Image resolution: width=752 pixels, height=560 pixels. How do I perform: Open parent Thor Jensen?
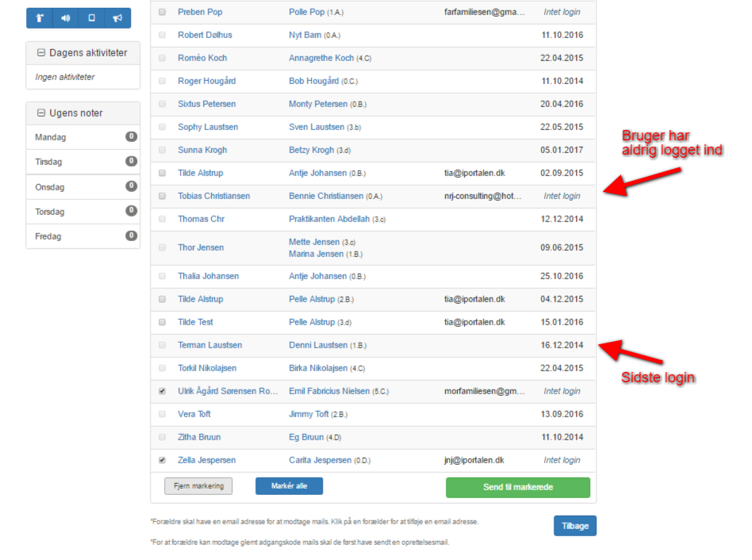pos(201,248)
